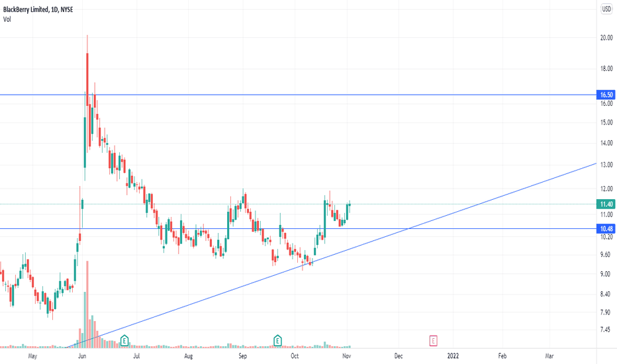Click the 9.00 price axis label
The width and height of the screenshot is (617, 364).
(x=605, y=274)
